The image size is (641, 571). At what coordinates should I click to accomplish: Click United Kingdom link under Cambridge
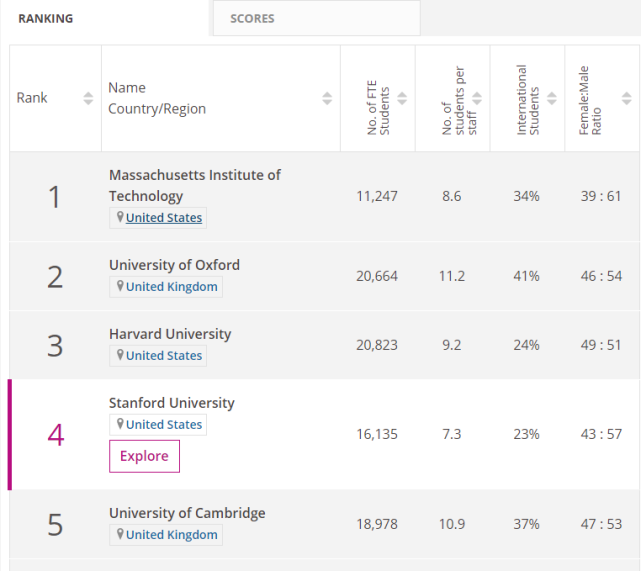tap(171, 535)
